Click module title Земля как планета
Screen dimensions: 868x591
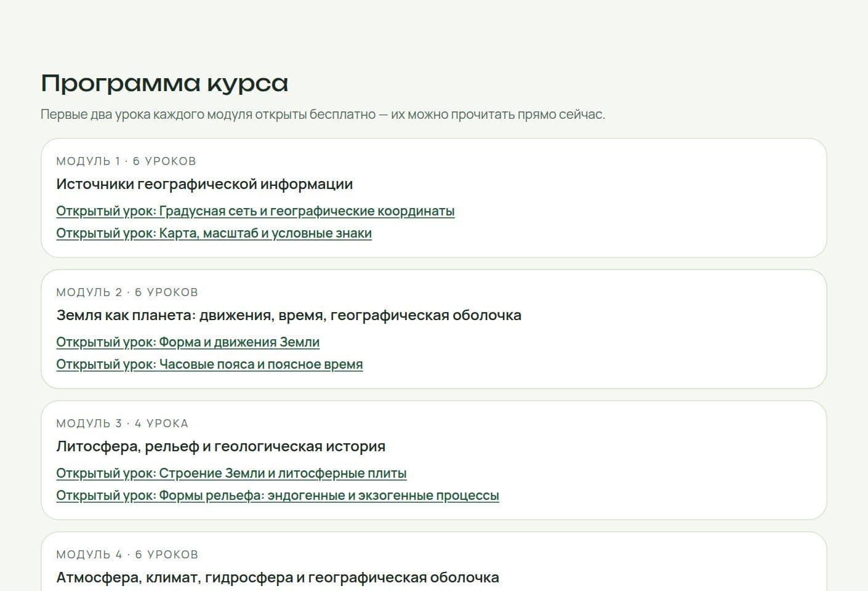(289, 315)
